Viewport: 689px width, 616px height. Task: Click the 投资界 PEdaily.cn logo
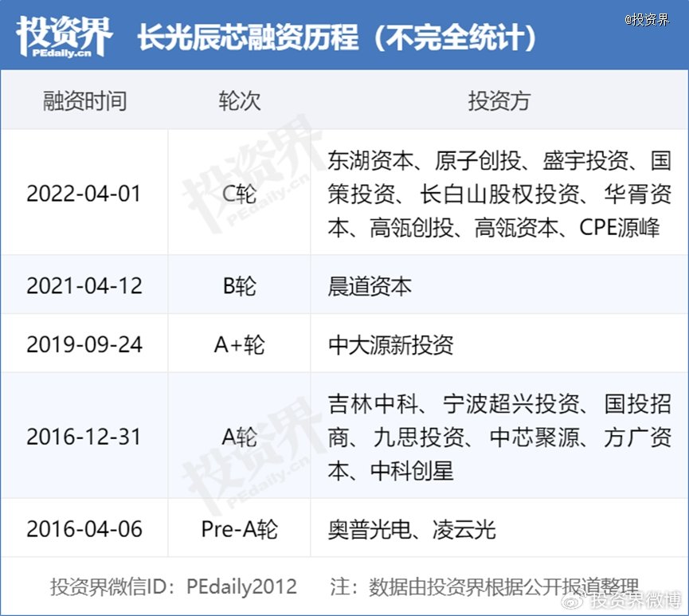[x=65, y=37]
